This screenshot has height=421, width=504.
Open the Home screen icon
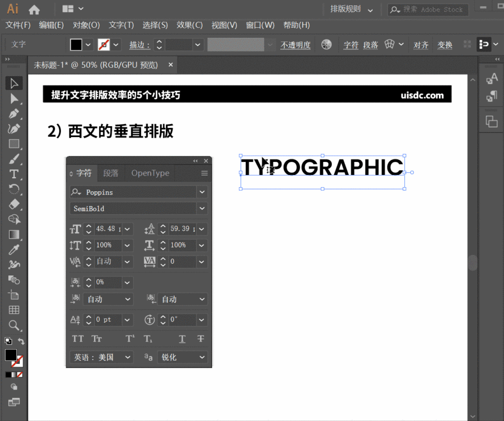pos(34,9)
